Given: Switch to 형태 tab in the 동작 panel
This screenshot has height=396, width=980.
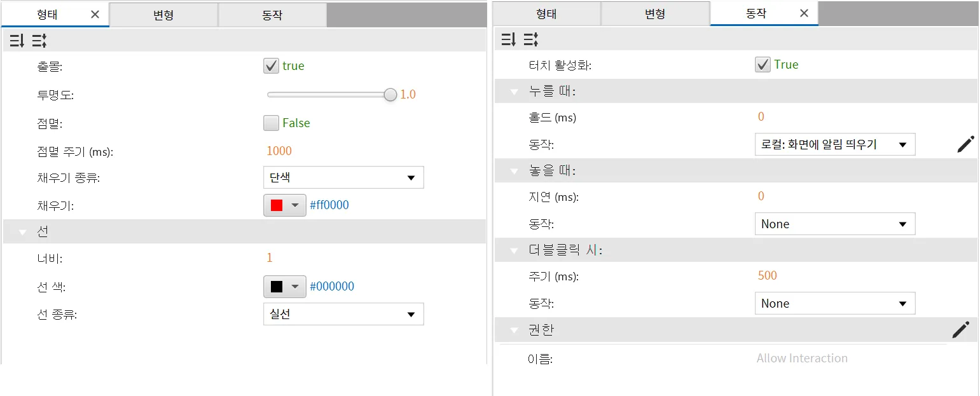Looking at the screenshot, I should click(546, 13).
